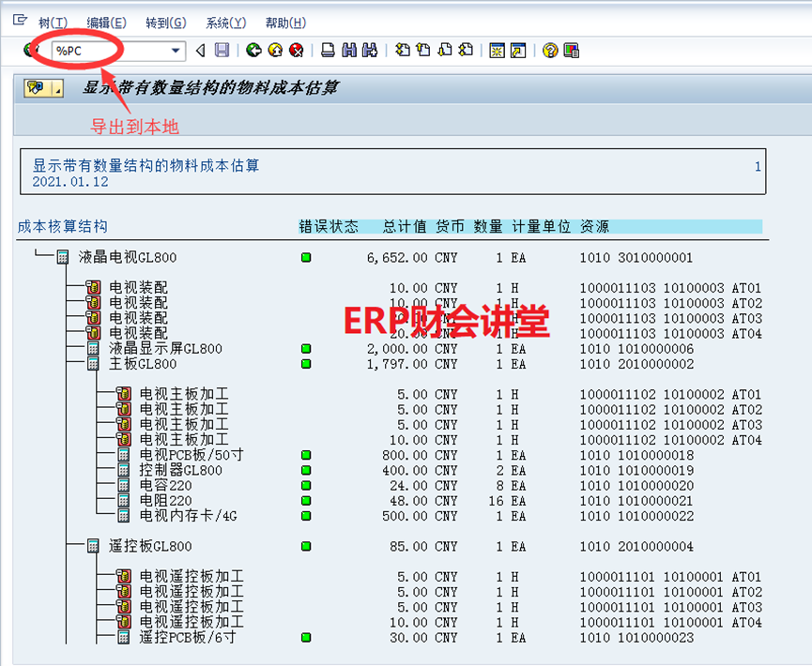
Task: Open the Help question mark icon
Action: coord(550,51)
